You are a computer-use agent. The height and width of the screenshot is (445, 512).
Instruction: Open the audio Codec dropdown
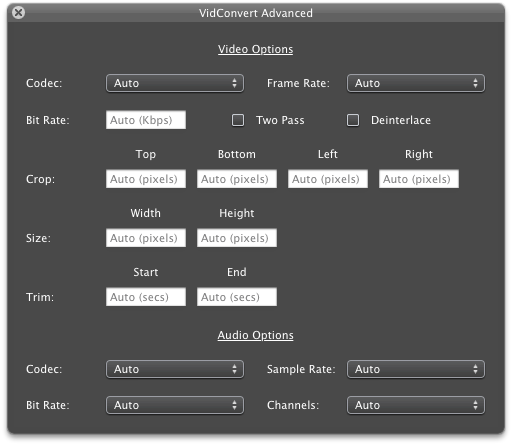tap(175, 369)
